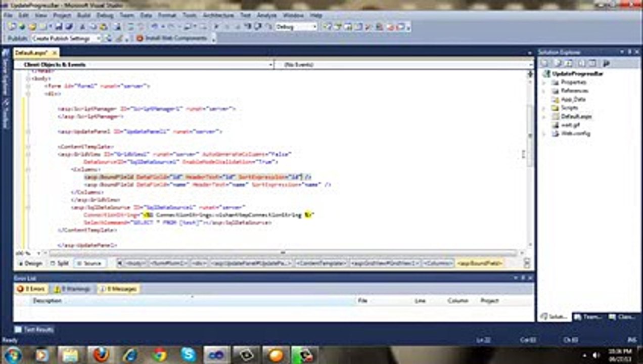This screenshot has width=643, height=364.
Task: Open Internet Explorer from the taskbar
Action: [130, 354]
